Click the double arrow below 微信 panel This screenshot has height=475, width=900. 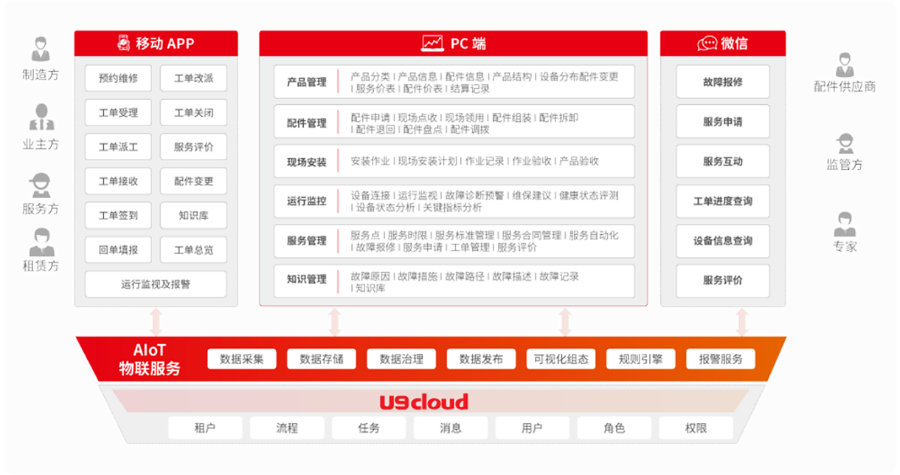pos(742,321)
